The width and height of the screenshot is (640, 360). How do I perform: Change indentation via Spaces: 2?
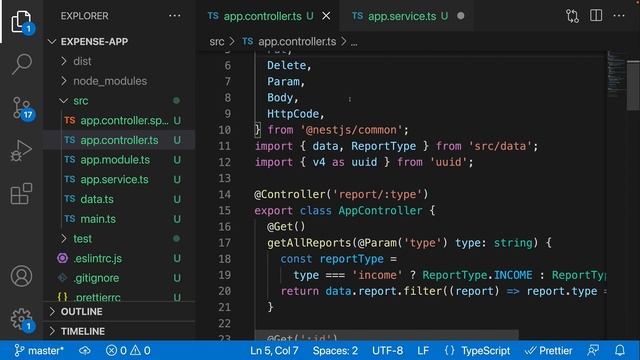[335, 351]
